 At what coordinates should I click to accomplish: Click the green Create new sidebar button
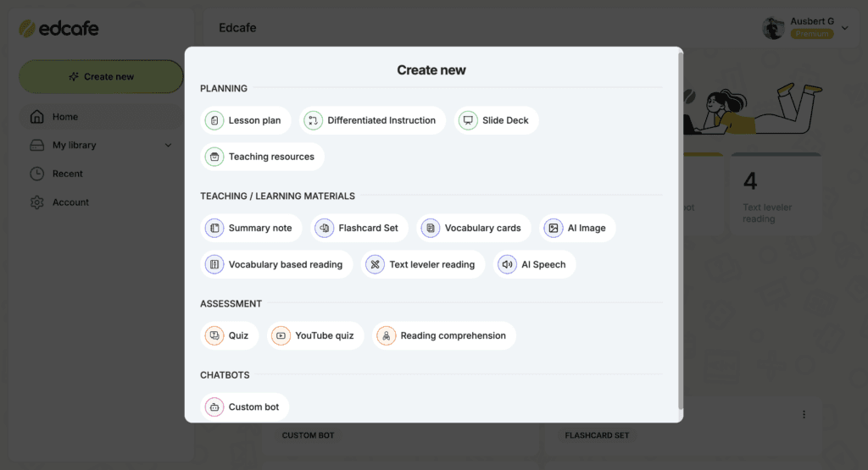101,77
